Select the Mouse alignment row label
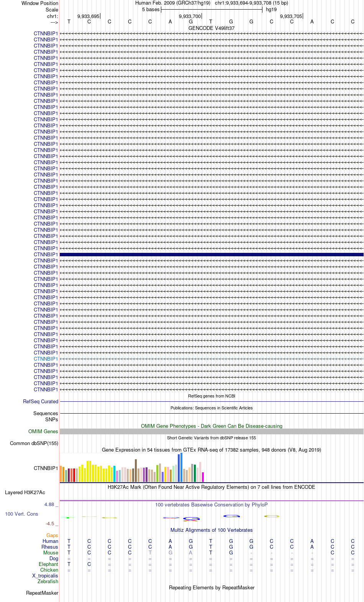The height and width of the screenshot is (602, 364). coord(51,553)
